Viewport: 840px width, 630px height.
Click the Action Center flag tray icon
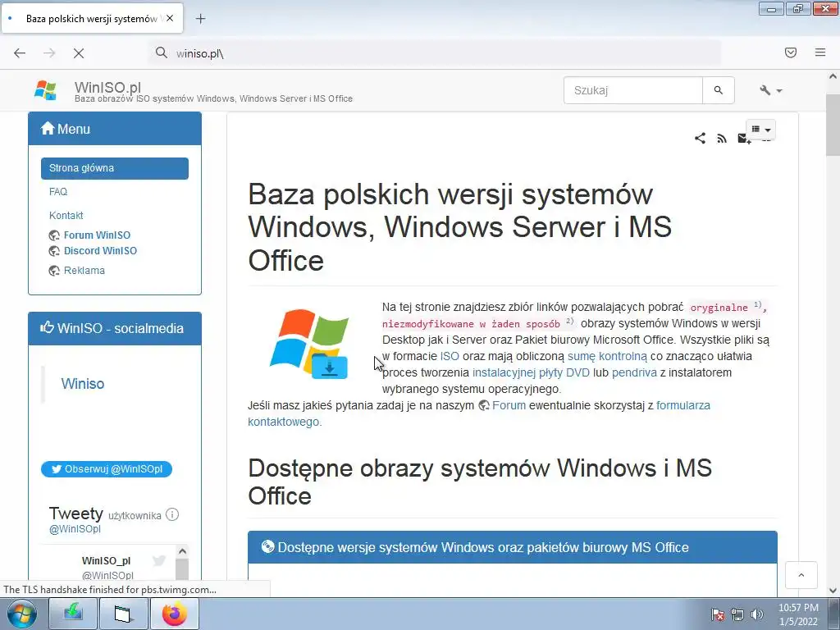click(x=718, y=614)
